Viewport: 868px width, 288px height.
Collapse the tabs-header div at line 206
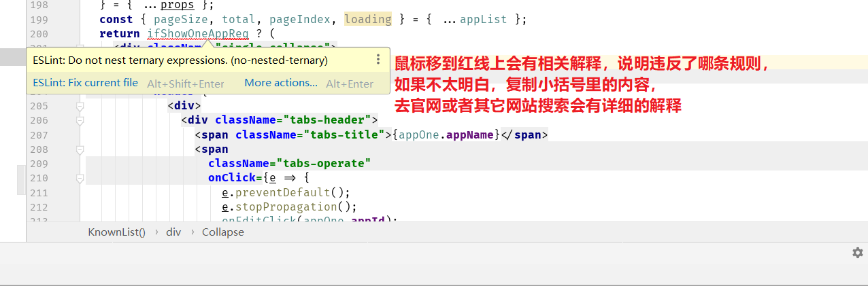(80, 121)
